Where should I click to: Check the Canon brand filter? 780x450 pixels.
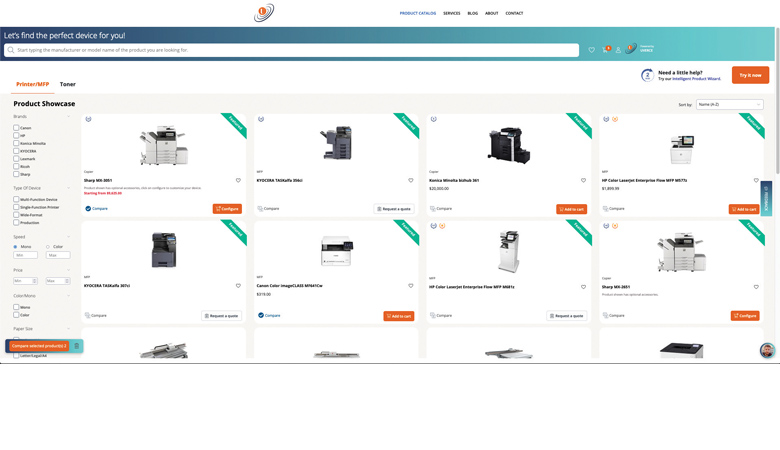(16, 128)
